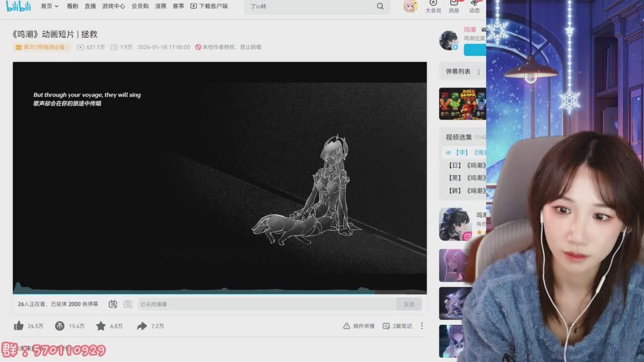644x362 pixels.
Task: Give coins using the coin icon
Action: pyautogui.click(x=60, y=326)
